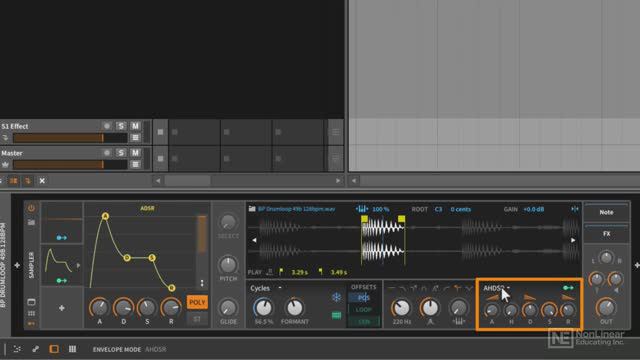Solo the S1 Effect track

[x=121, y=126]
